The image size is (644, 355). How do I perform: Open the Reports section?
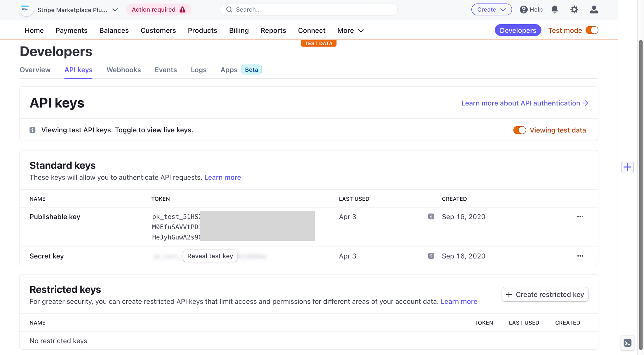[x=273, y=31]
